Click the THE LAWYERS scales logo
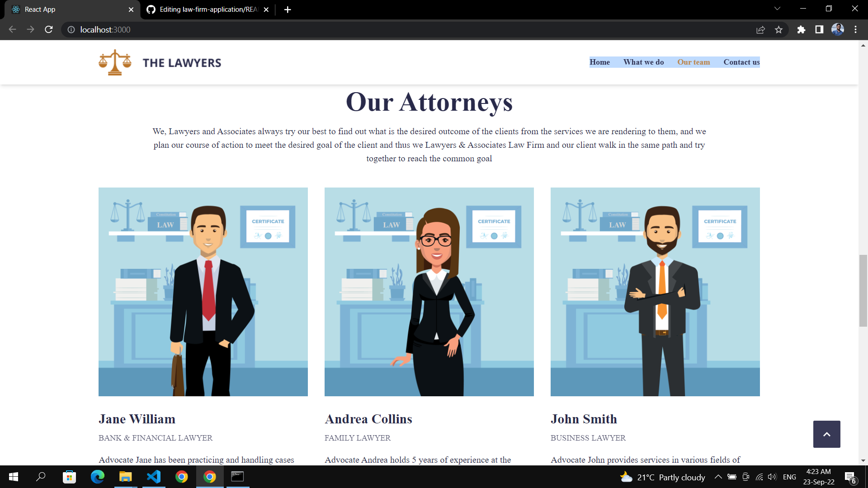 point(114,62)
